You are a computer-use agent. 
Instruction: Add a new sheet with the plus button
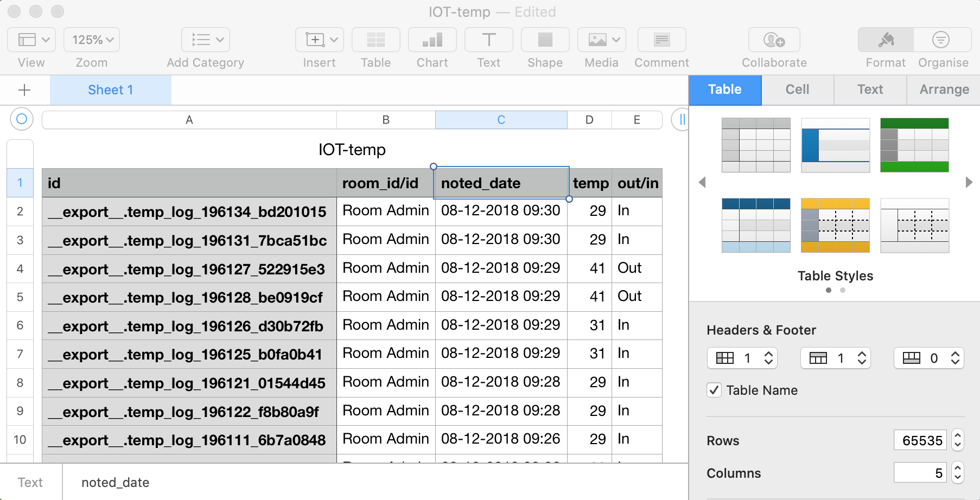pyautogui.click(x=24, y=89)
